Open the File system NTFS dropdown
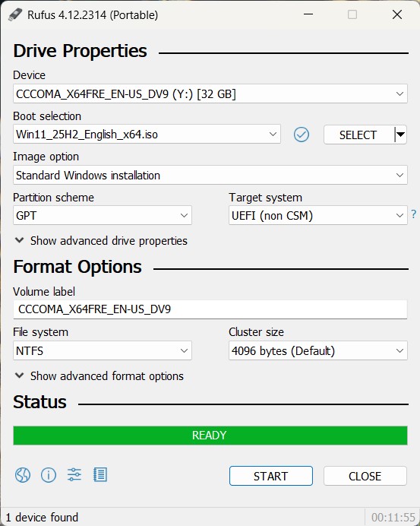Image resolution: width=420 pixels, height=526 pixels. point(103,350)
